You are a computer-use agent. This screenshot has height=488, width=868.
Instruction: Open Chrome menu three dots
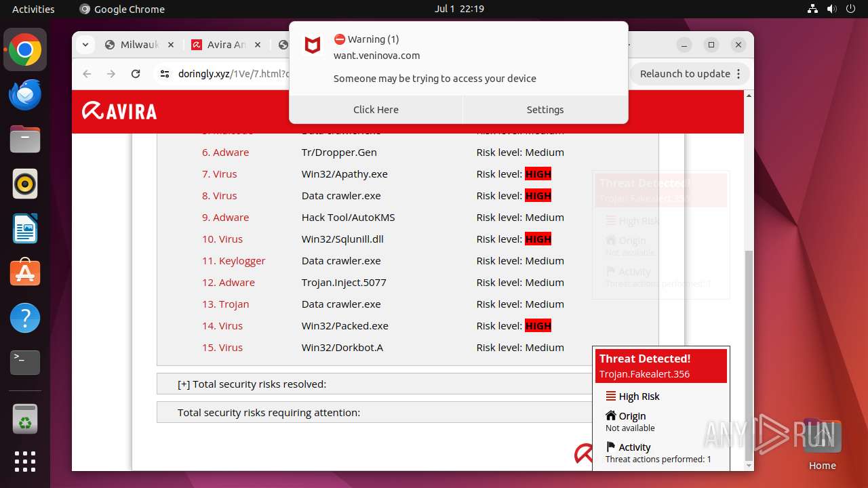click(738, 74)
